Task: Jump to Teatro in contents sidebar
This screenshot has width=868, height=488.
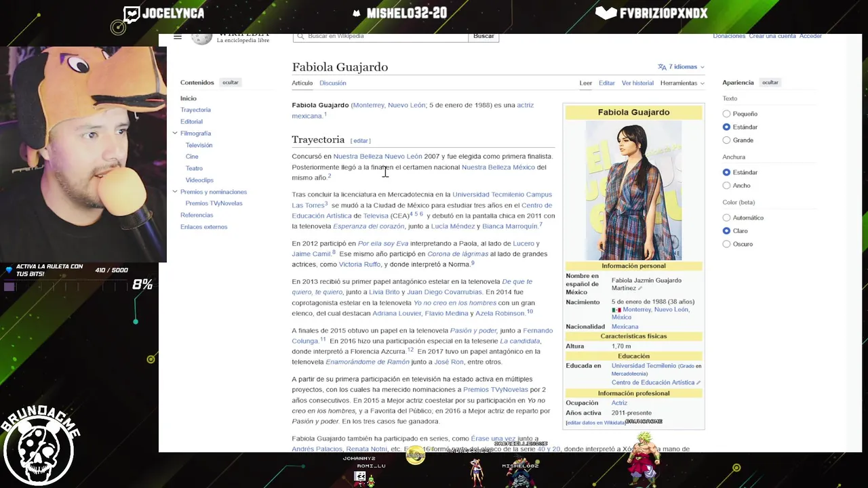Action: coord(194,168)
